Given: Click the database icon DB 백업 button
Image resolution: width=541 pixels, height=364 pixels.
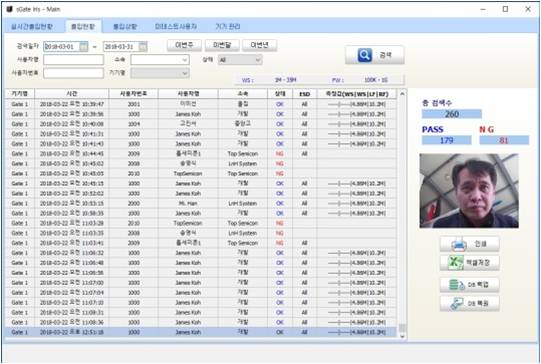Looking at the screenshot, I should click(x=469, y=285).
